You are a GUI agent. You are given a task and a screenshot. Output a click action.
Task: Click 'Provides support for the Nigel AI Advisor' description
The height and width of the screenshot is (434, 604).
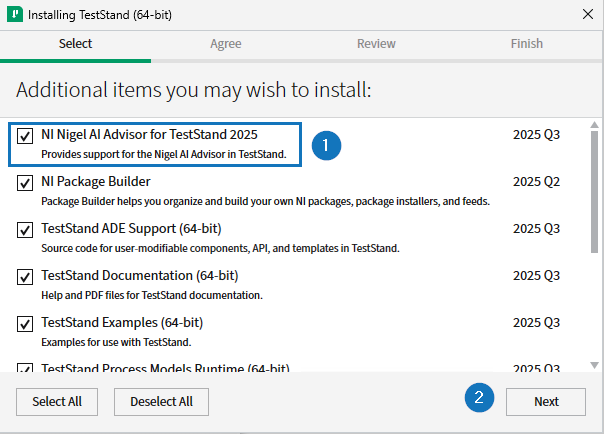[164, 154]
